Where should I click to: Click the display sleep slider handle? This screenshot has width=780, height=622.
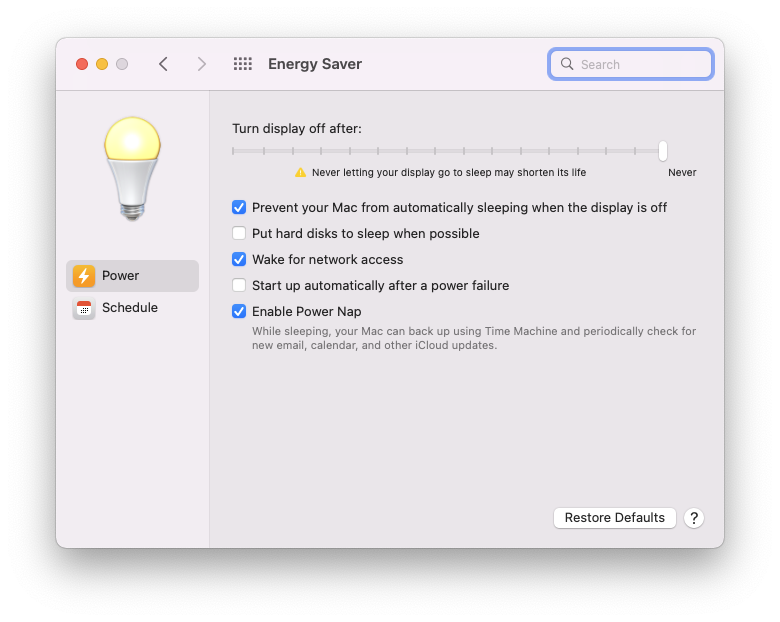point(663,151)
